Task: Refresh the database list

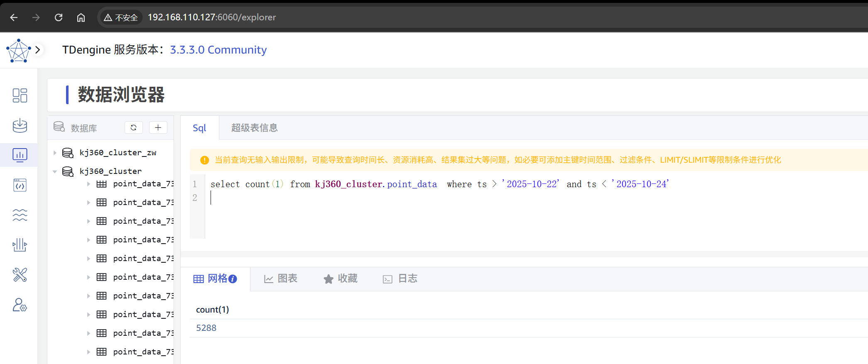Action: (x=133, y=127)
